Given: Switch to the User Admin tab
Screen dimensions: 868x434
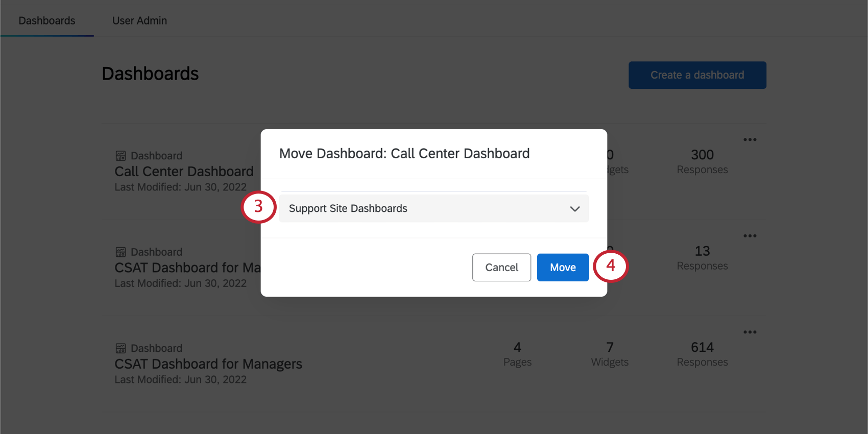Looking at the screenshot, I should [139, 20].
